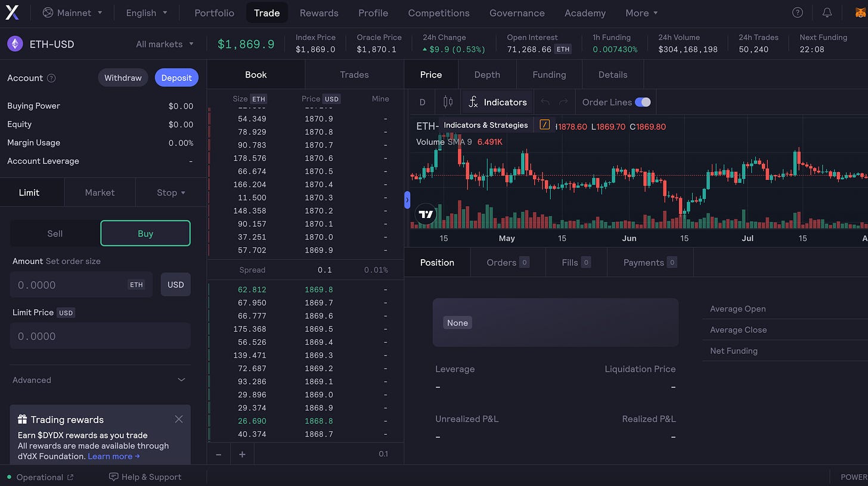
Task: Click the Account info icon
Action: tap(51, 78)
